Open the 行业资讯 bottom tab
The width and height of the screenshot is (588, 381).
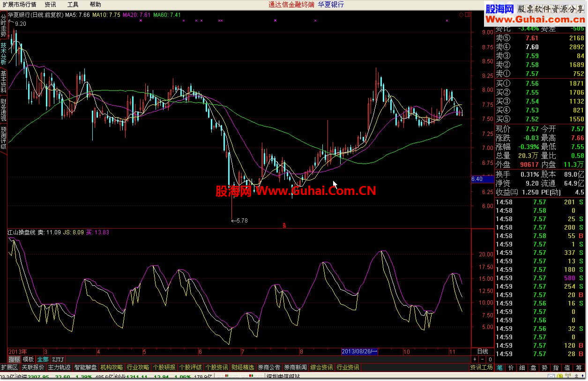(x=348, y=367)
